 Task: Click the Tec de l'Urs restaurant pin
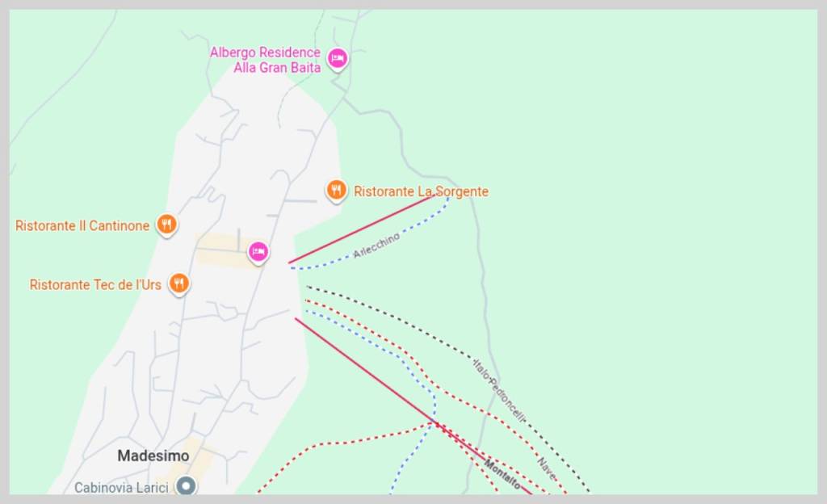click(179, 283)
